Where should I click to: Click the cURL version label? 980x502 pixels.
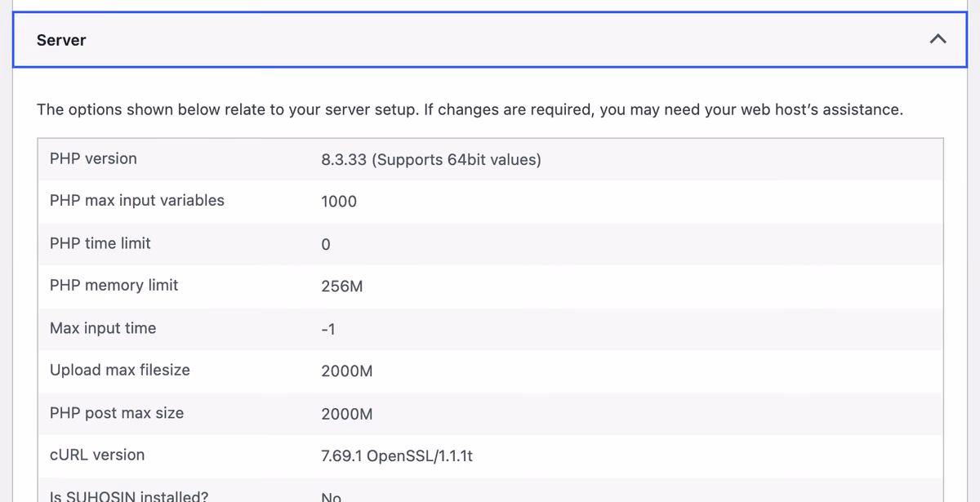[97, 455]
